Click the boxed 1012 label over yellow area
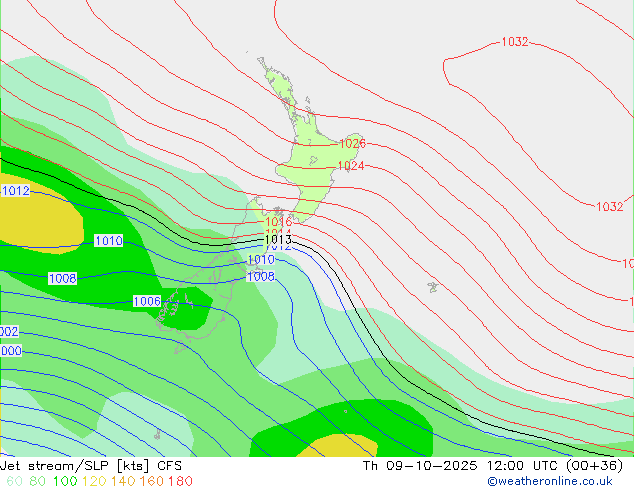This screenshot has width=634, height=490. [16, 191]
